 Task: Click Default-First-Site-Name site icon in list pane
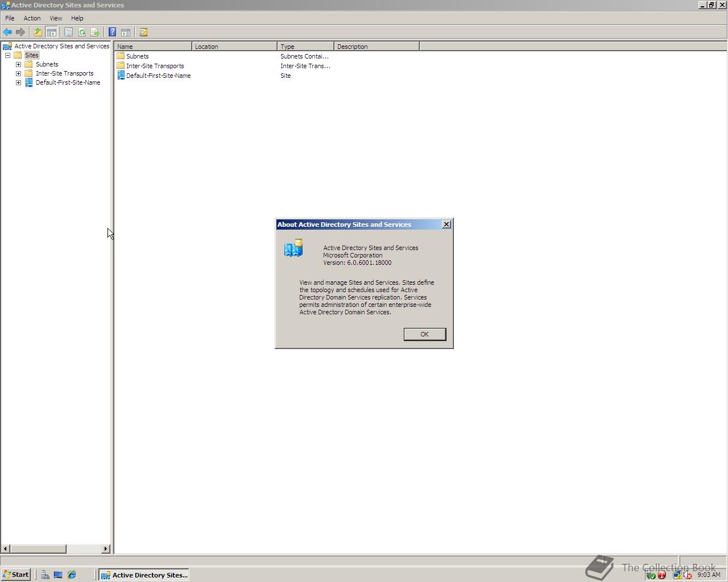coord(121,76)
